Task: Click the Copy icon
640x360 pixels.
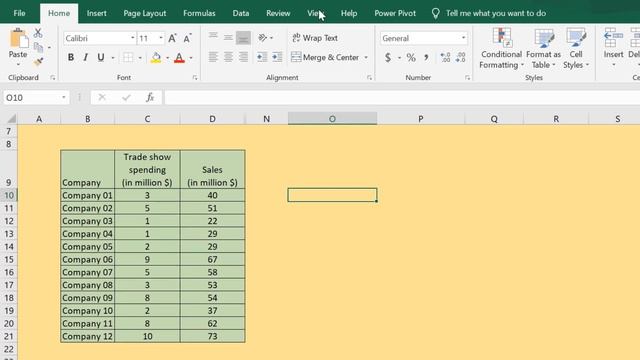Action: click(x=38, y=47)
